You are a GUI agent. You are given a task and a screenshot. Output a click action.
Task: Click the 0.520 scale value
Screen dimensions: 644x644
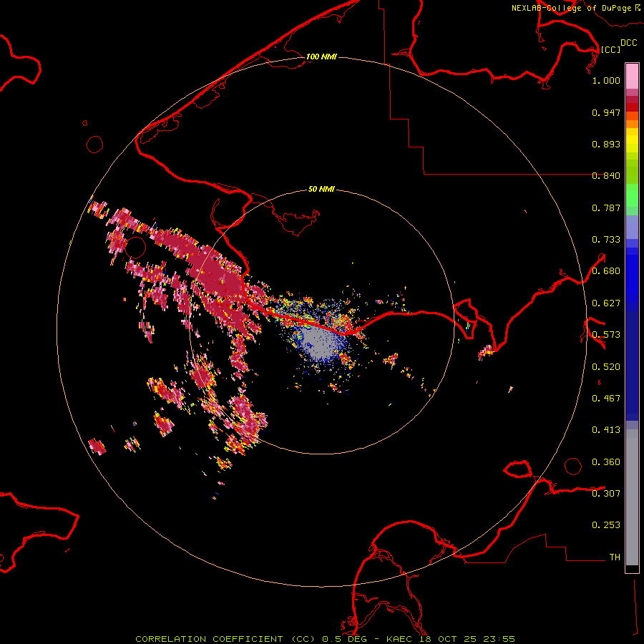coord(606,367)
